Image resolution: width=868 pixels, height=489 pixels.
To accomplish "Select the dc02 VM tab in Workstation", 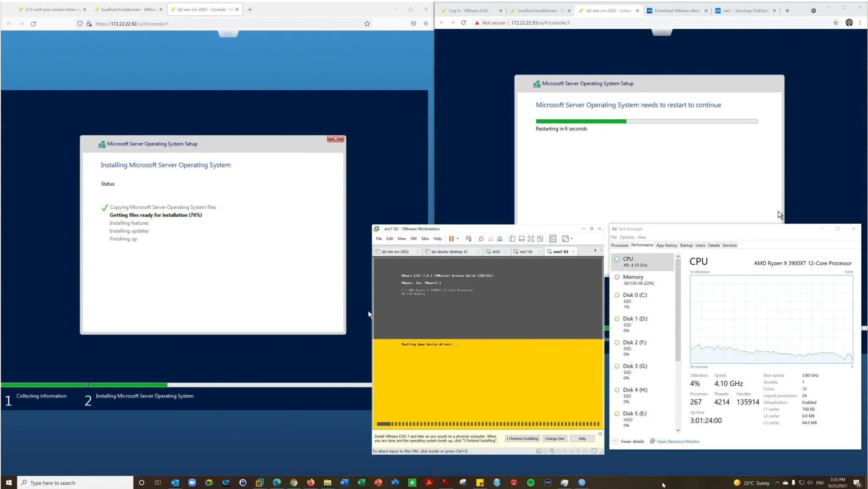I will pos(496,252).
